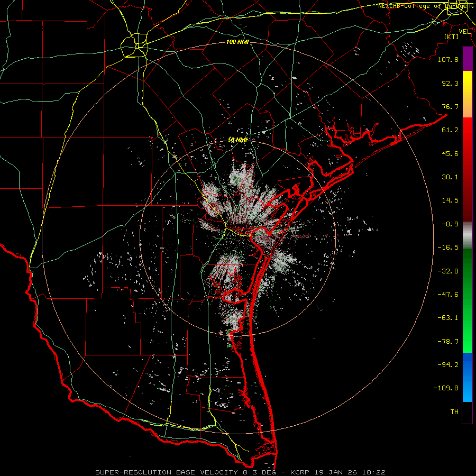This screenshot has height=476, width=476.
Task: Click the TH label on the legend
Action: click(454, 412)
